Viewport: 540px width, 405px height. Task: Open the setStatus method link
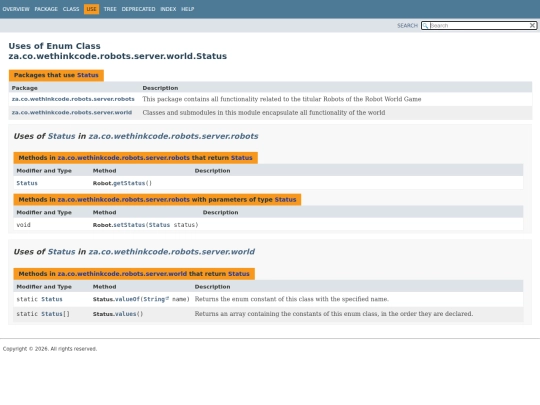(x=129, y=225)
